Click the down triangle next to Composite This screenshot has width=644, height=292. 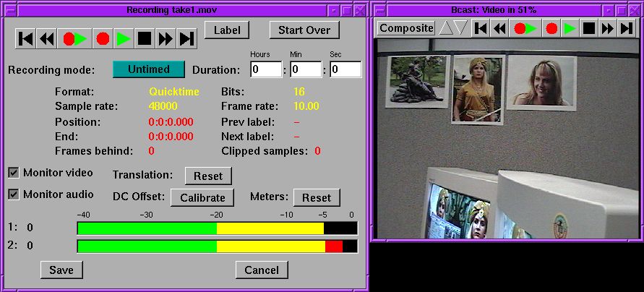(x=460, y=28)
